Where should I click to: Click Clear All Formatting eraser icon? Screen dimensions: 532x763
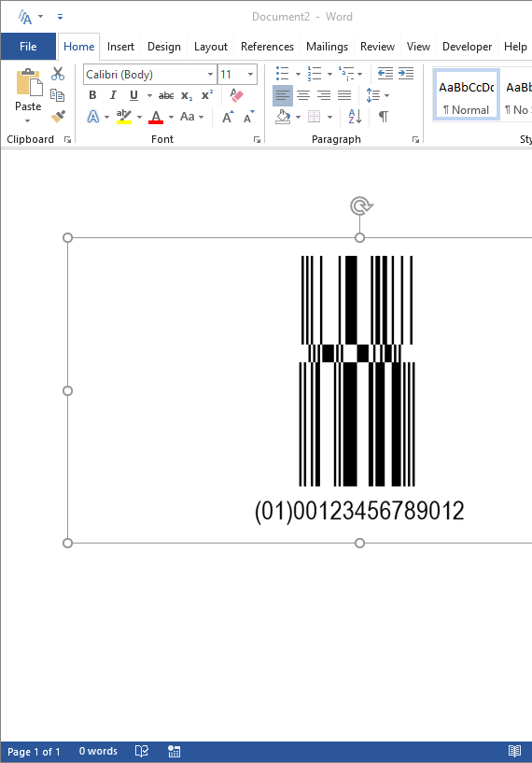pyautogui.click(x=236, y=95)
